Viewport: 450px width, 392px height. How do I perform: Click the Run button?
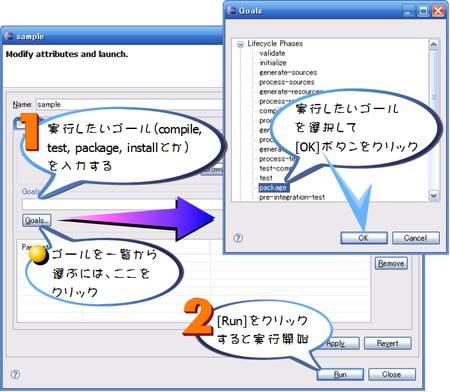tap(340, 374)
